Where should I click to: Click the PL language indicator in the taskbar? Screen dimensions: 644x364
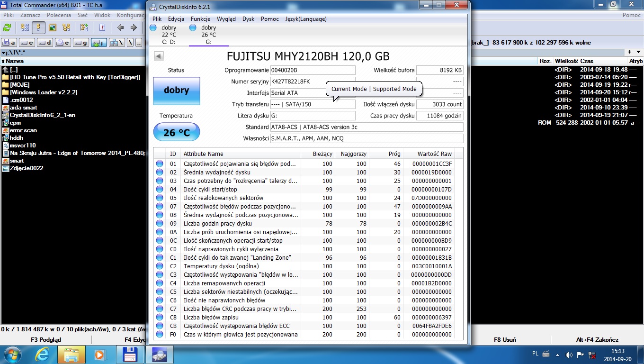pos(535,354)
